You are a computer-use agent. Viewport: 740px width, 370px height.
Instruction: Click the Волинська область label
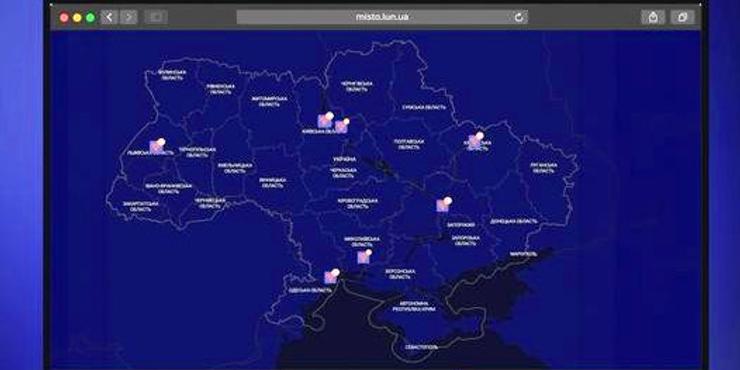[172, 75]
